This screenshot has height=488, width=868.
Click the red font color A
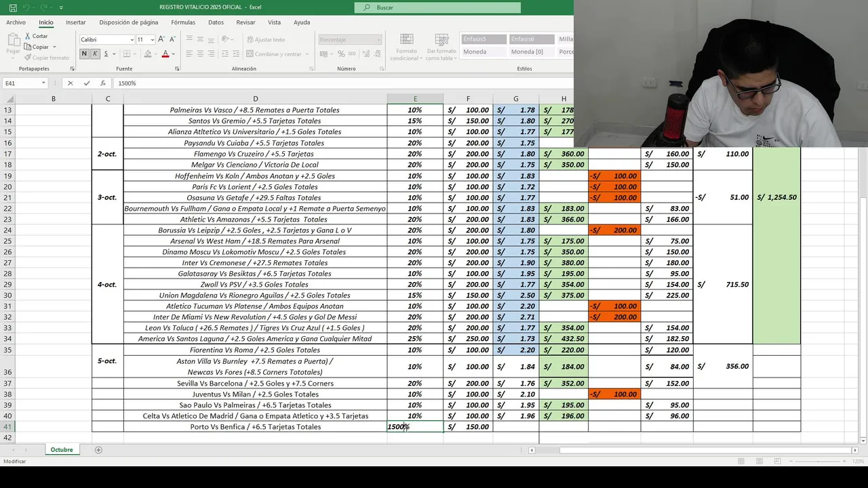165,54
